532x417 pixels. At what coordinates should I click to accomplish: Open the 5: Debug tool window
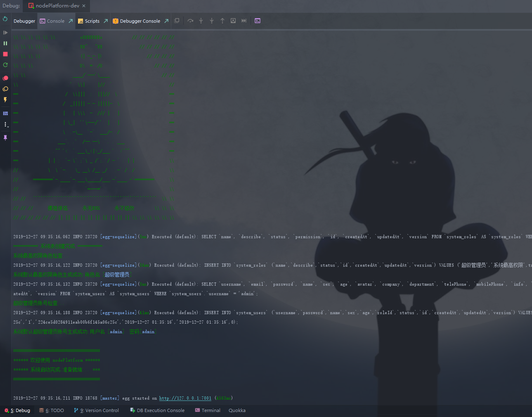[17, 410]
